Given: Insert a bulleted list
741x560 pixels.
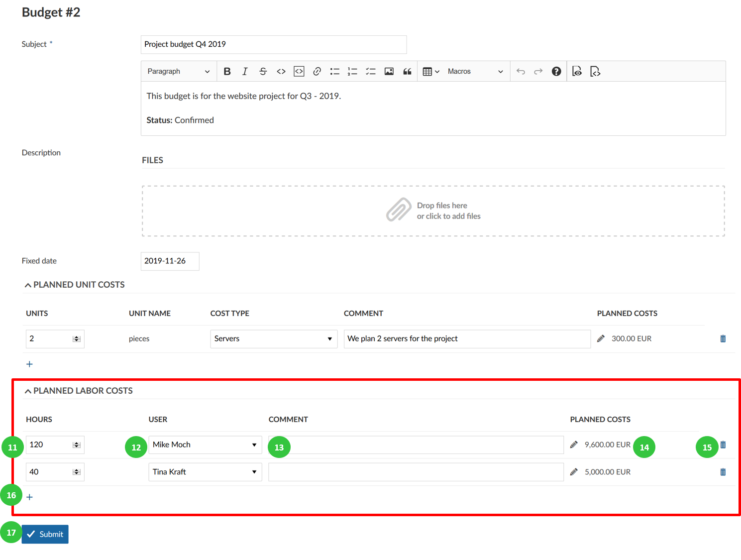Looking at the screenshot, I should pyautogui.click(x=334, y=71).
